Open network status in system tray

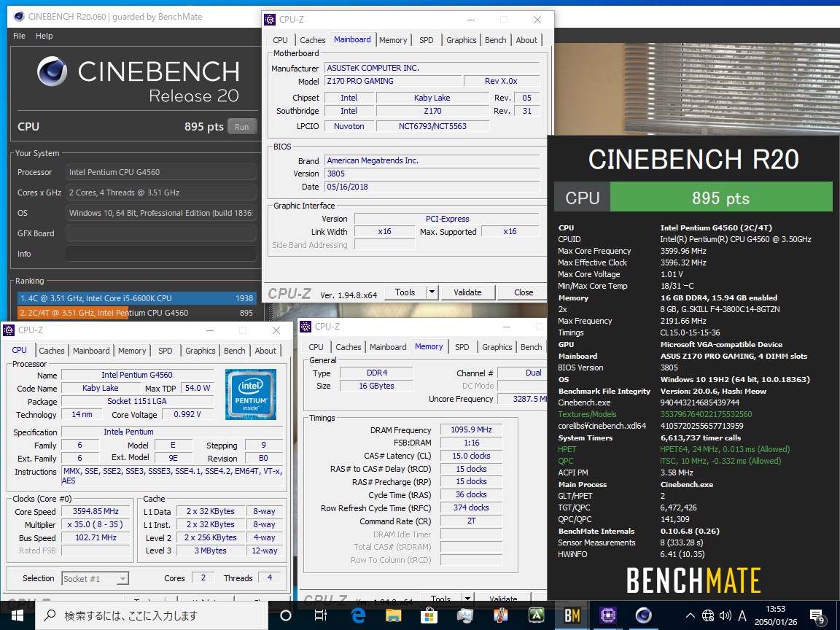(708, 615)
